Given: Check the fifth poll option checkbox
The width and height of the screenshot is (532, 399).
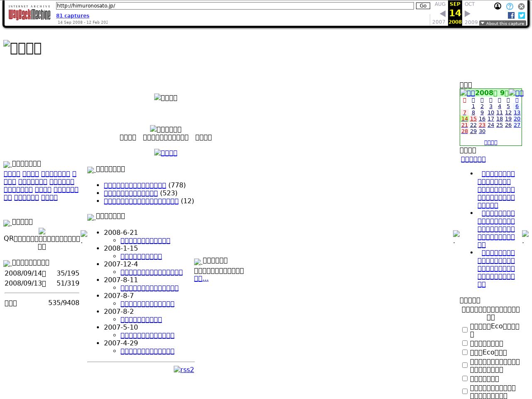Looking at the screenshot, I should coord(465,378).
